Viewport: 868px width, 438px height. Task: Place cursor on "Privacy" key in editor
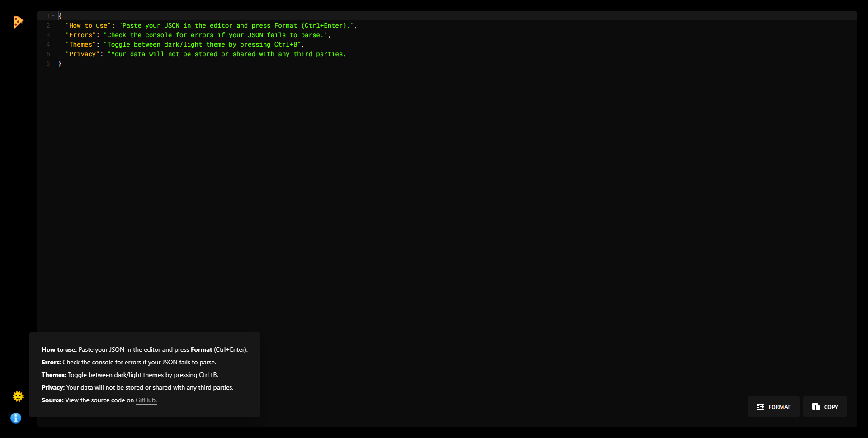[83, 54]
